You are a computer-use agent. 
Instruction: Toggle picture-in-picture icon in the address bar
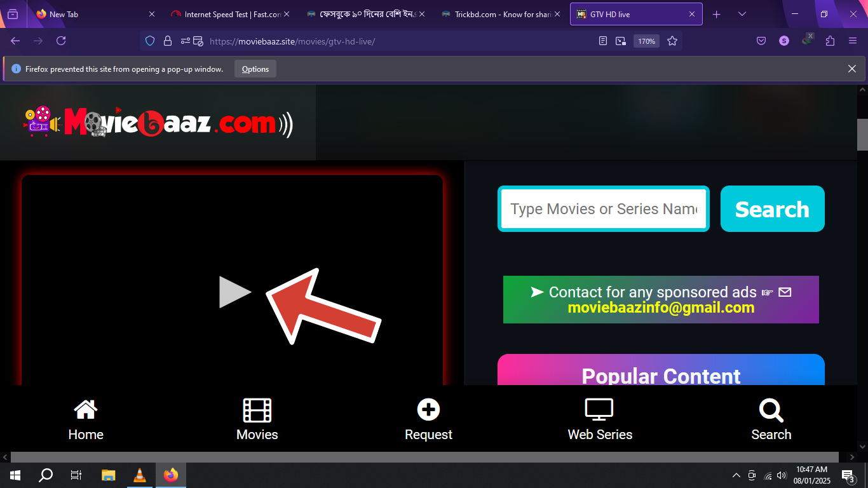tap(621, 41)
